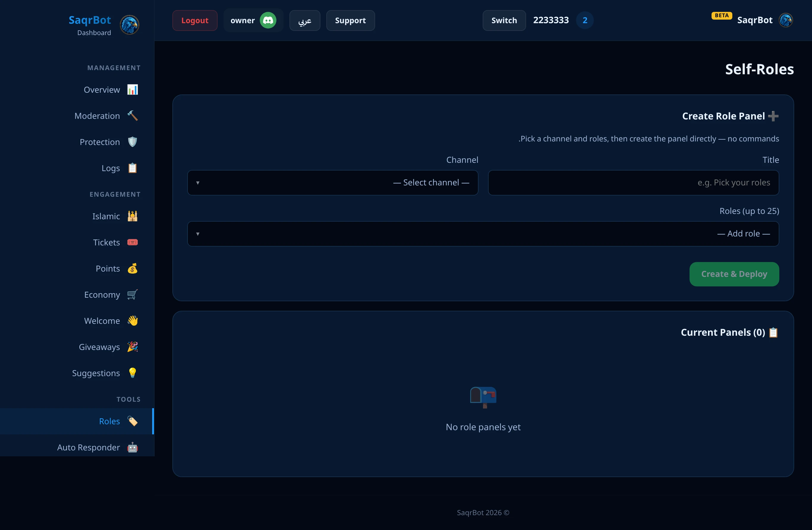Click the Title input field
This screenshot has height=530, width=812.
click(x=634, y=183)
